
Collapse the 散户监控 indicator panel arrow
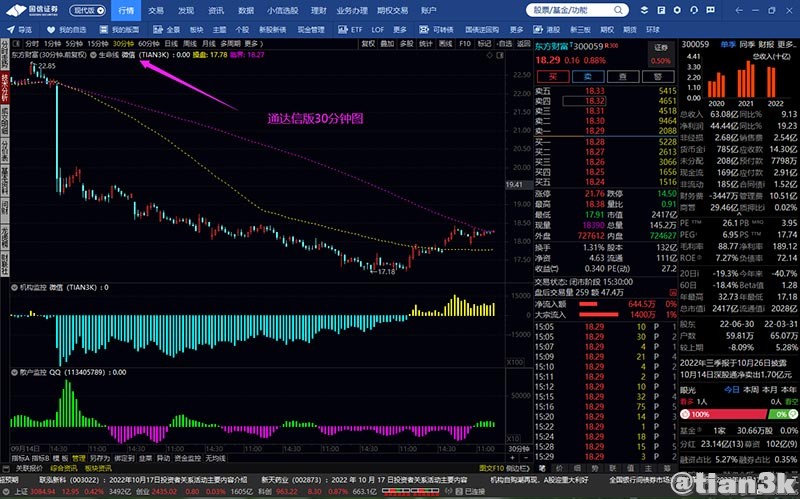14,372
